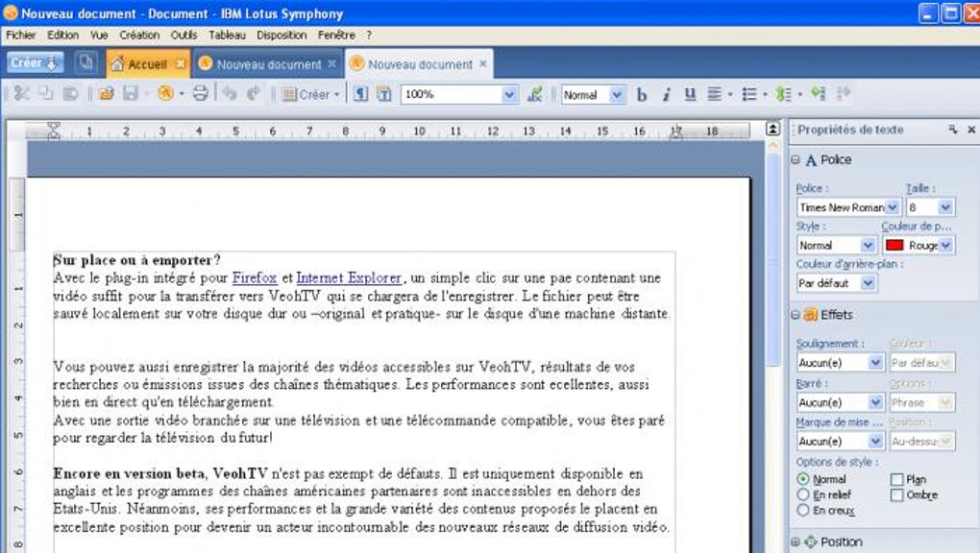Click the Open file folder icon
The height and width of the screenshot is (553, 980).
107,94
